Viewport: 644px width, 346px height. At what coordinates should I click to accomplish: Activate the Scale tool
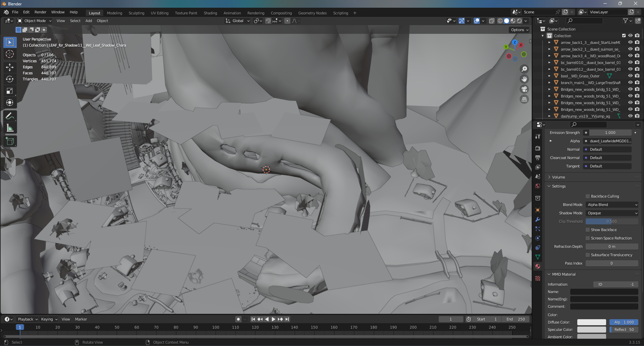tap(10, 91)
